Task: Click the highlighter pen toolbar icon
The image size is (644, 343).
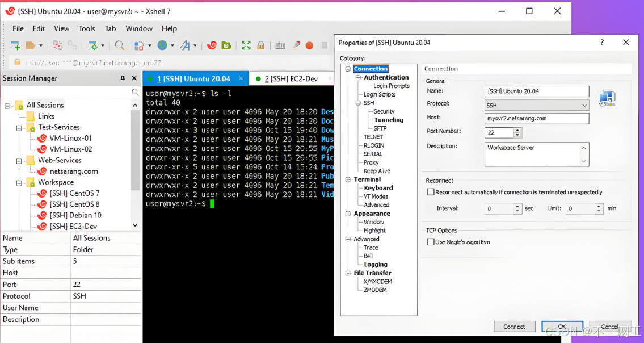Action: tap(295, 45)
